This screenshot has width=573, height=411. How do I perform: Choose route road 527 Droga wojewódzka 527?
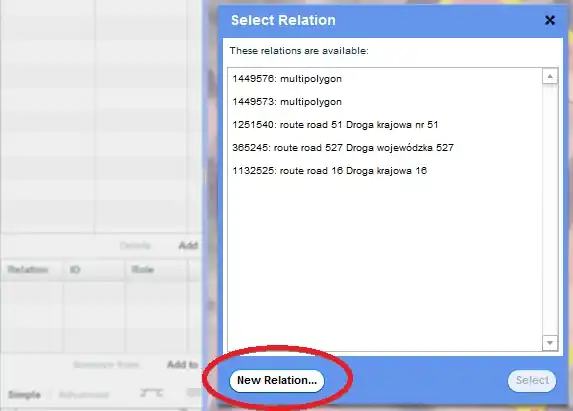[385, 148]
